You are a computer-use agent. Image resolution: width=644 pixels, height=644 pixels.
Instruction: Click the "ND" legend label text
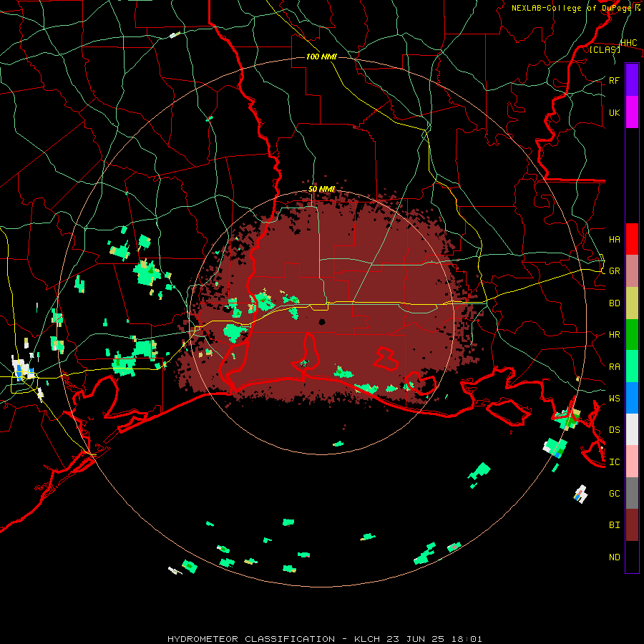[614, 557]
